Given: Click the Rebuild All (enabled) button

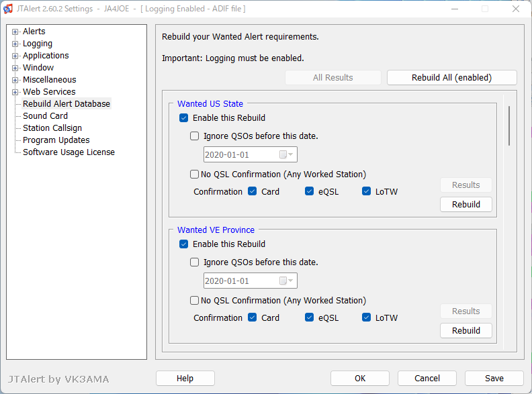Looking at the screenshot, I should click(451, 78).
